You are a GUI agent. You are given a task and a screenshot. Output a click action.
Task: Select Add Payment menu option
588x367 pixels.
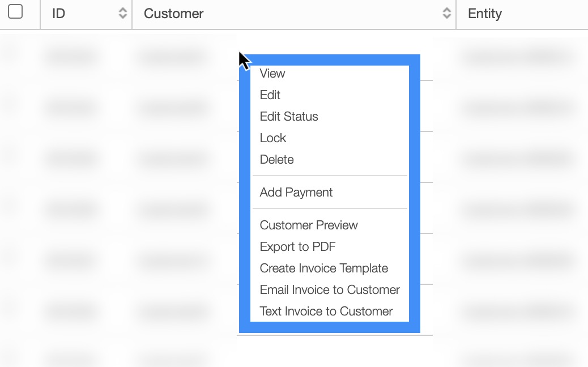296,193
